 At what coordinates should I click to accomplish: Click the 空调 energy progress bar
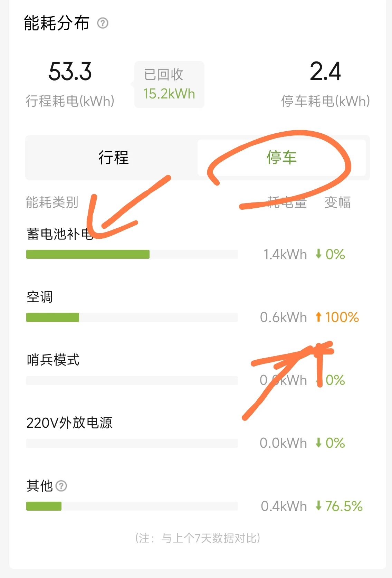click(x=132, y=317)
